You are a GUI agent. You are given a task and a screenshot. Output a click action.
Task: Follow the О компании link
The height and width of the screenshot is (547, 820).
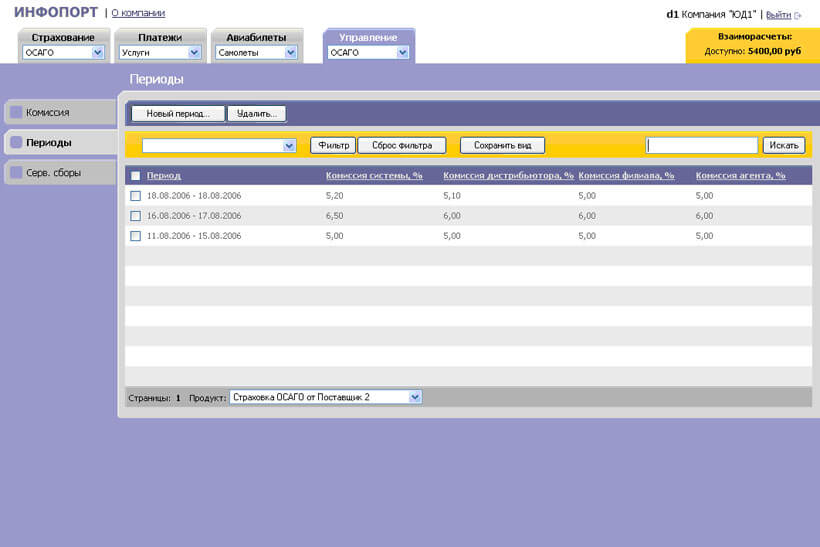point(138,13)
